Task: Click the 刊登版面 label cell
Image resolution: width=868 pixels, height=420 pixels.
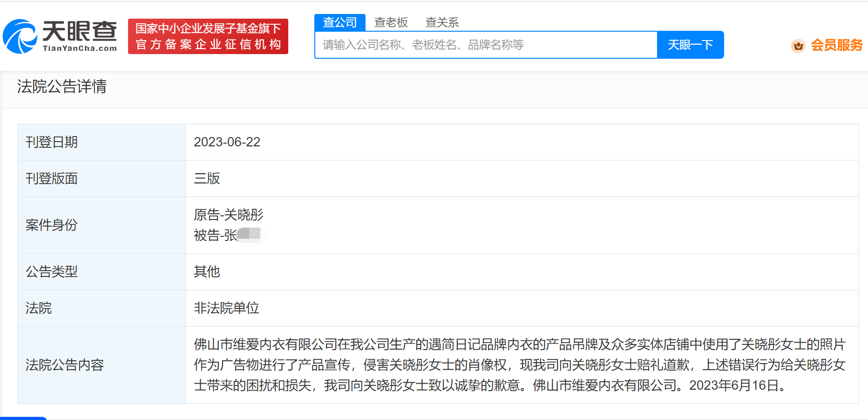Action: coord(102,179)
